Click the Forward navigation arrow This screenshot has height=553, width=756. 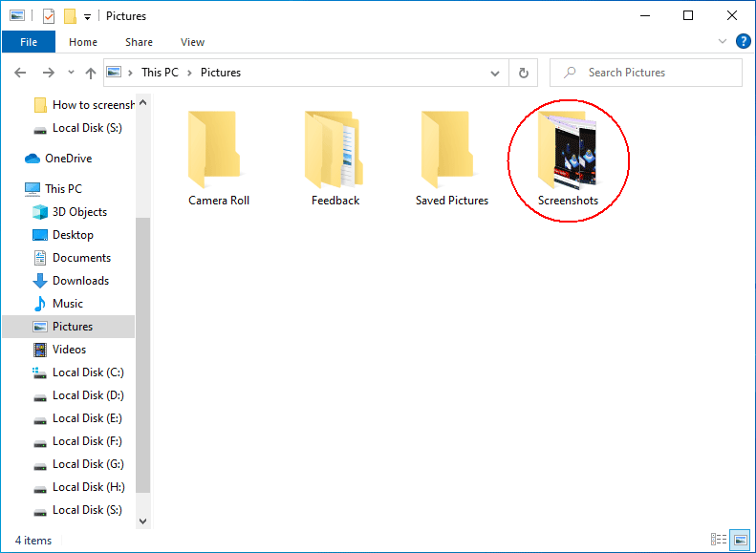click(x=48, y=73)
